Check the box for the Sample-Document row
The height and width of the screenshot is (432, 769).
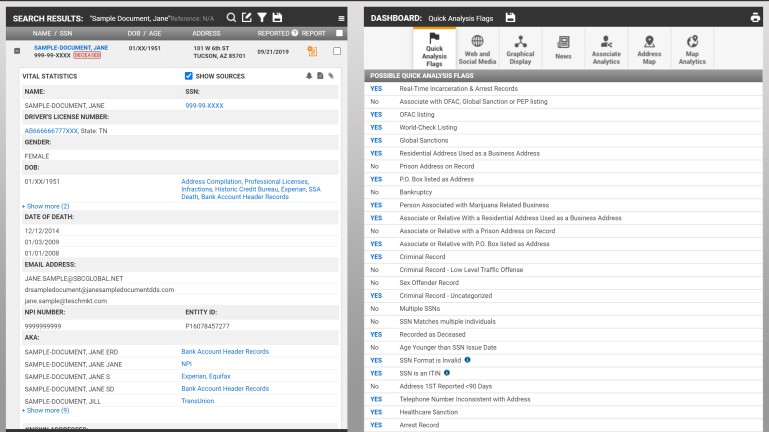pyautogui.click(x=337, y=51)
